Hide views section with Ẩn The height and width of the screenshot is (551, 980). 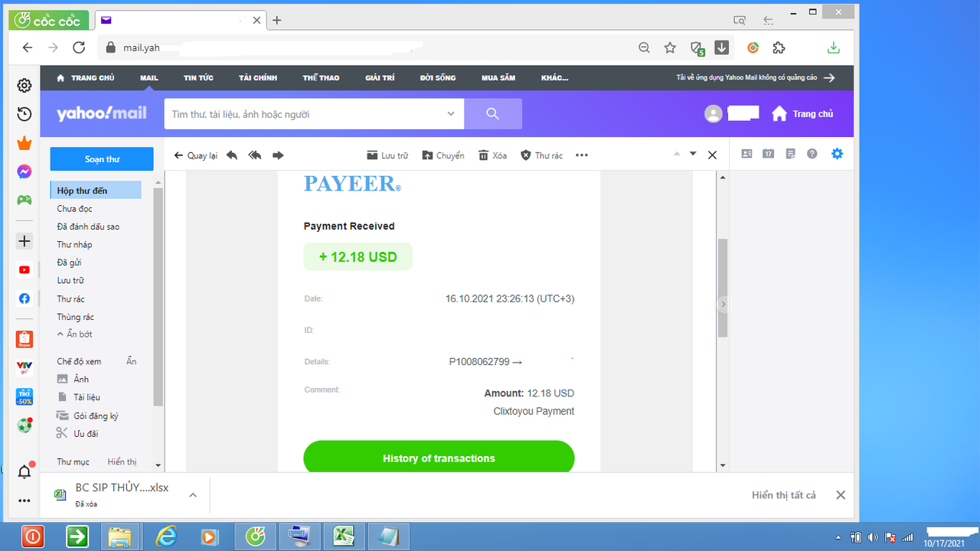[x=132, y=361]
